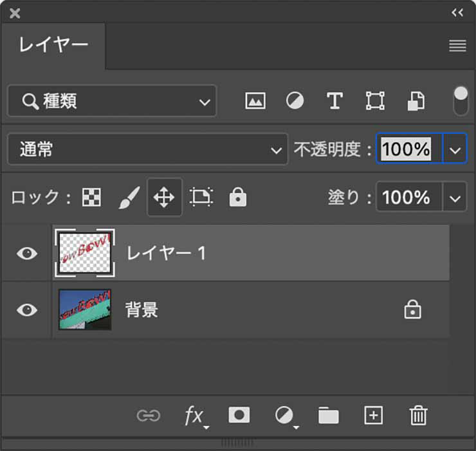This screenshot has width=476, height=451.
Task: Toggle the layer filtering switch
Action: (461, 101)
